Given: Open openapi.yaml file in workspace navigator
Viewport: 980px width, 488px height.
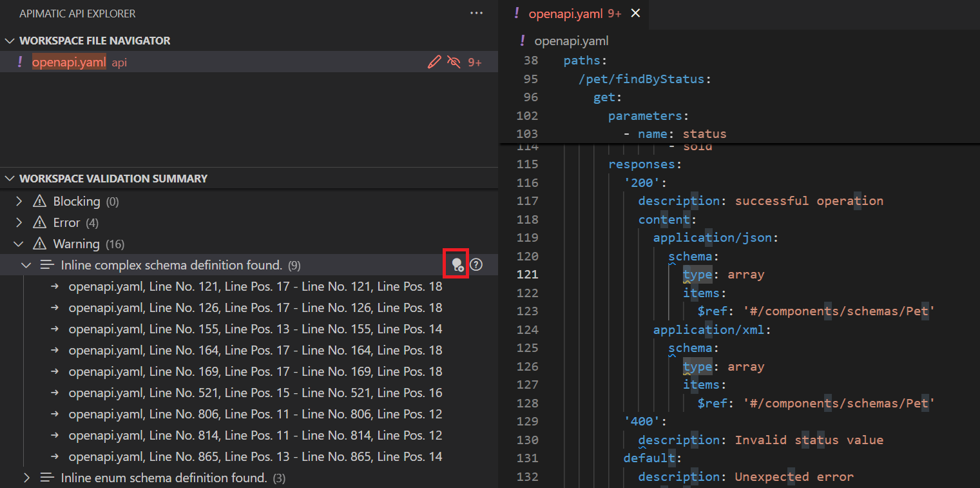Looking at the screenshot, I should point(69,62).
